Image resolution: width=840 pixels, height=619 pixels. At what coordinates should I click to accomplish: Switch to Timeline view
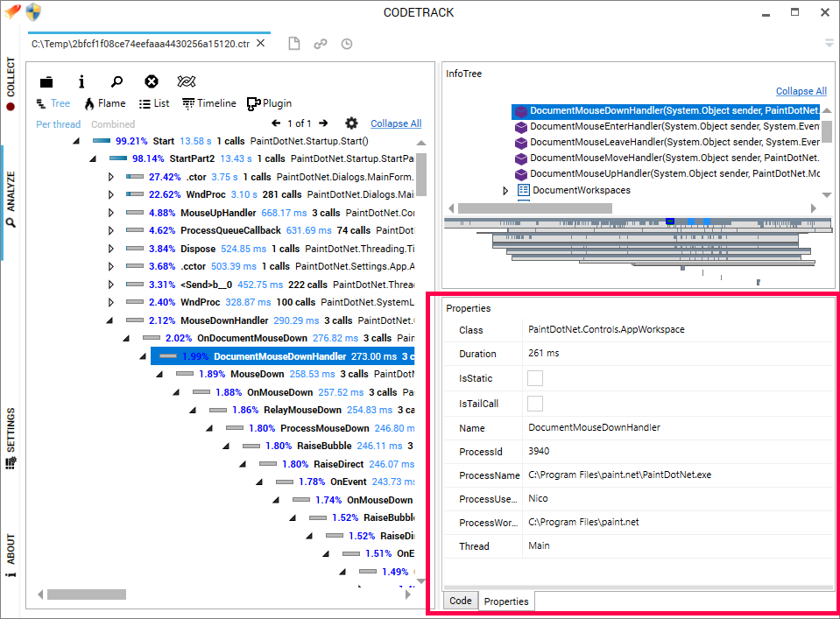pos(209,103)
